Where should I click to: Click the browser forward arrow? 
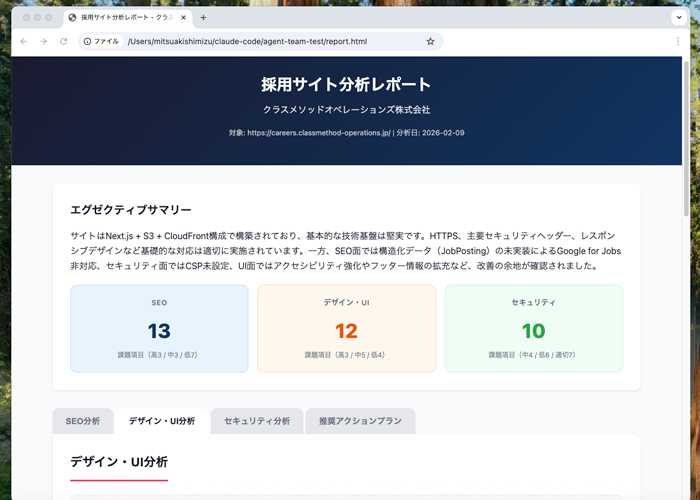[43, 41]
